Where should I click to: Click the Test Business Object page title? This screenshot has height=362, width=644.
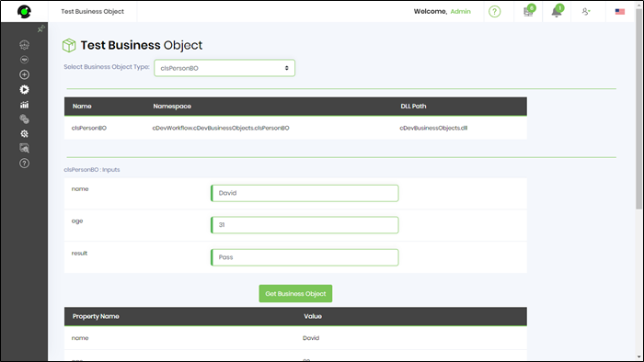(142, 45)
